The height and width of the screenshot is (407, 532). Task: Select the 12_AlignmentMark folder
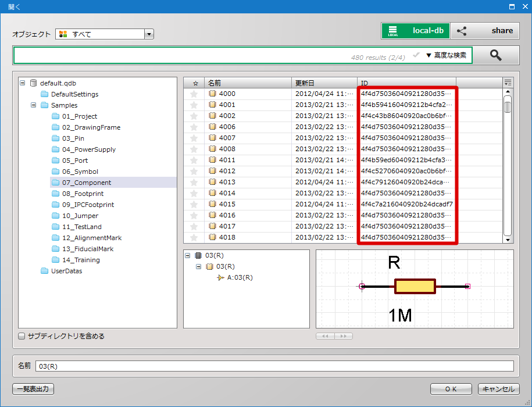tap(92, 238)
